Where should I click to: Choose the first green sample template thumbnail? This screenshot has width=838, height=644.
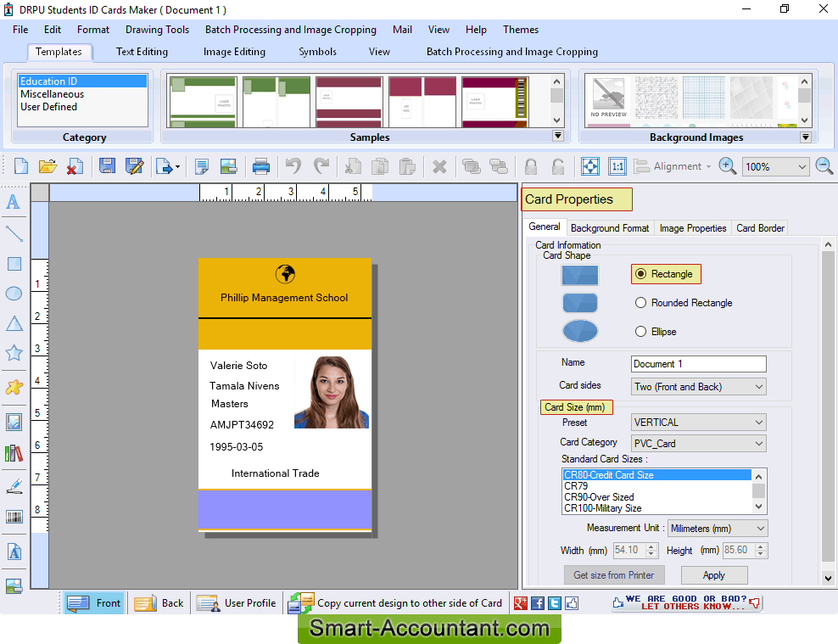203,102
